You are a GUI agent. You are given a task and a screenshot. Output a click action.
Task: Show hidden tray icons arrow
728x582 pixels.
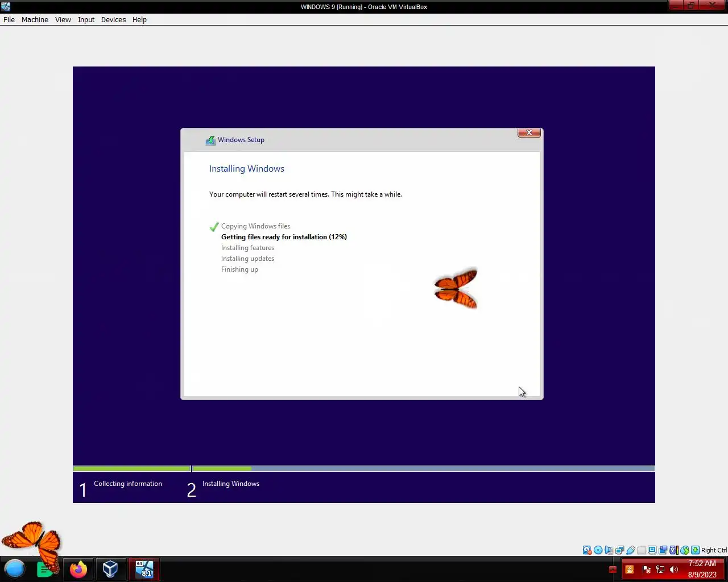click(x=613, y=569)
